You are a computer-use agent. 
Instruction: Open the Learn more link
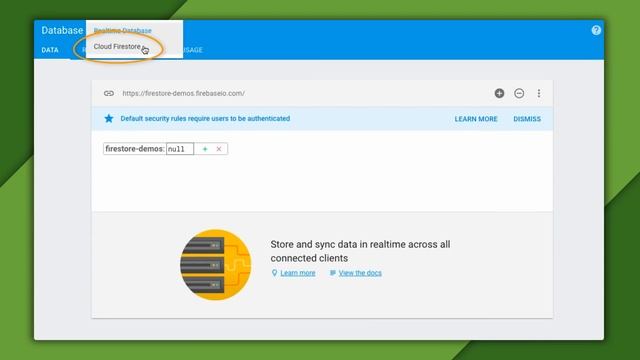pyautogui.click(x=298, y=273)
